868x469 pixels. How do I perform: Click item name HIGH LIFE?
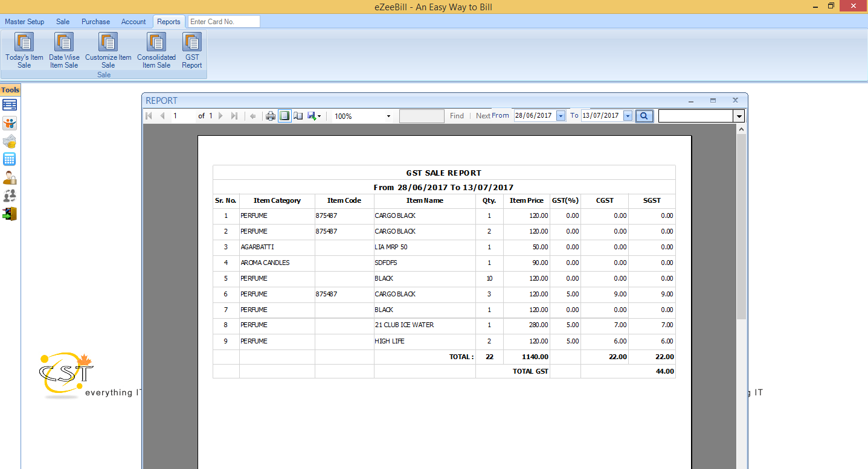[x=390, y=341]
